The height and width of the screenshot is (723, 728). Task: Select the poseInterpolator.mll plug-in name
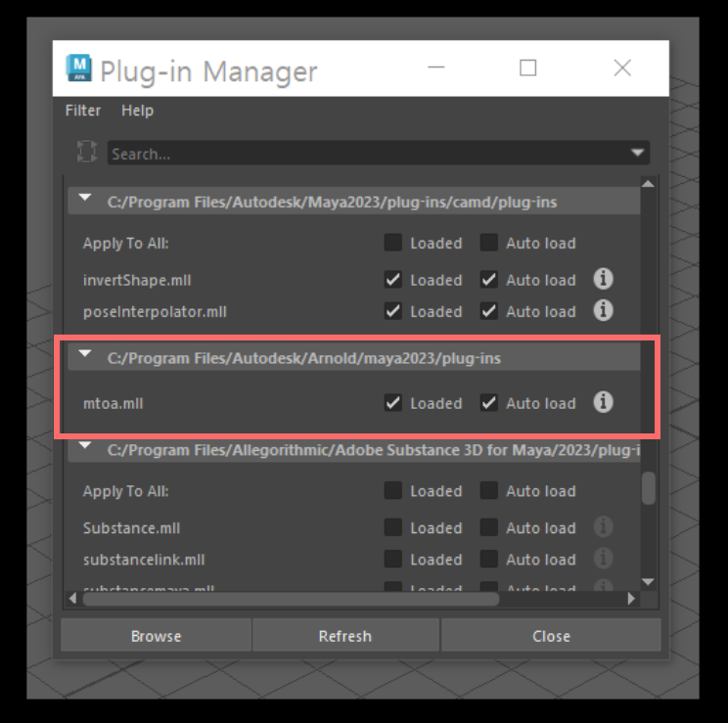point(155,311)
